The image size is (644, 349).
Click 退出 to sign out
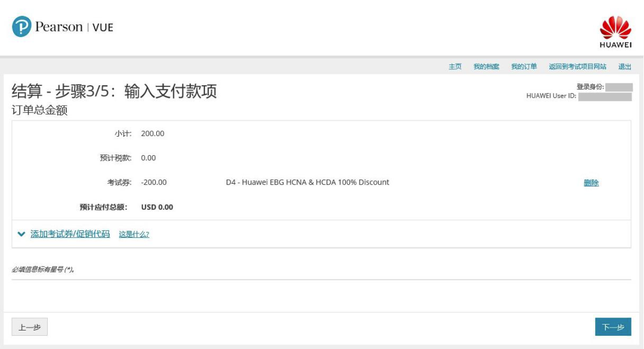pyautogui.click(x=625, y=67)
